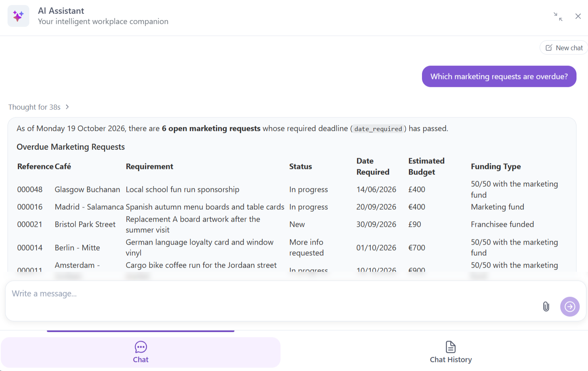The width and height of the screenshot is (588, 371).
Task: Click the 'New' status for Bristol Park Street
Action: pyautogui.click(x=297, y=224)
